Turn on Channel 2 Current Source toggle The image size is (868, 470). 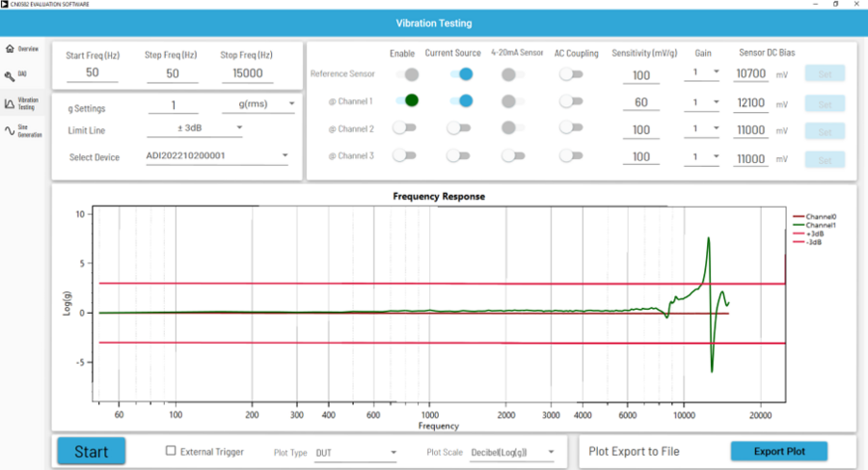tap(458, 128)
